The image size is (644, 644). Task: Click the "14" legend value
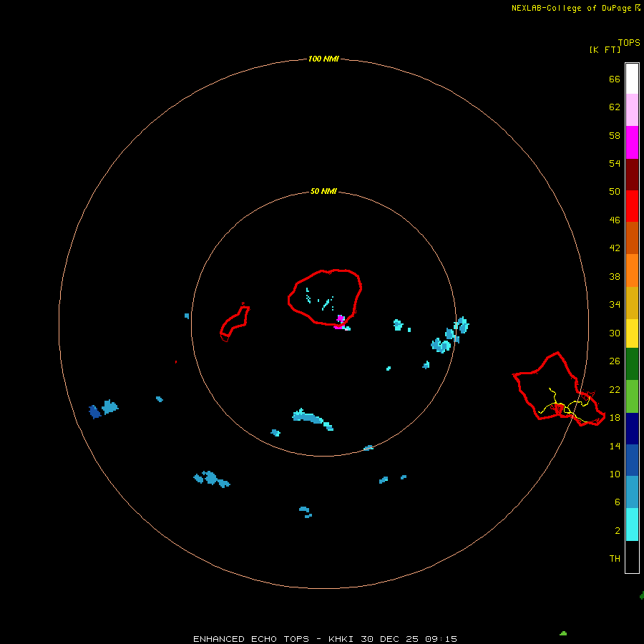click(615, 446)
